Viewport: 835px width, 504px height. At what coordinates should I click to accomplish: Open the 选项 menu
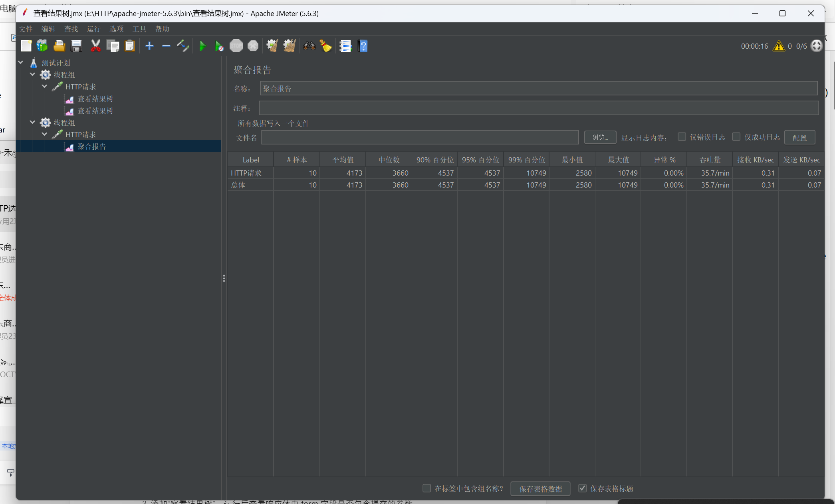[x=116, y=29]
